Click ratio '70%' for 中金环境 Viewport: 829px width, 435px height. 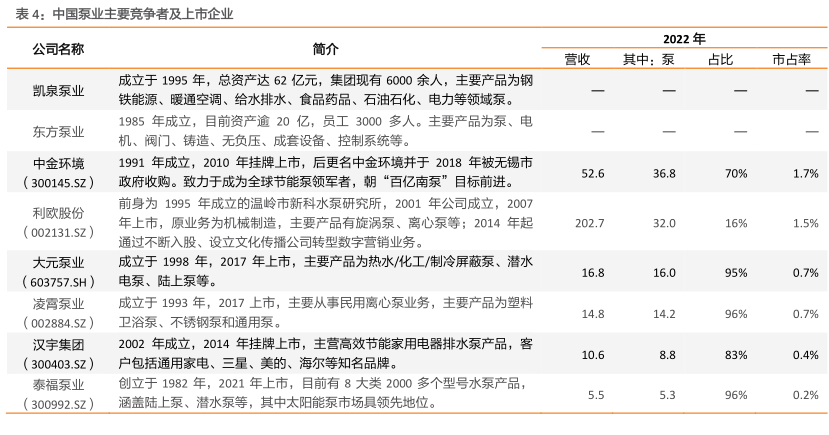tap(736, 173)
